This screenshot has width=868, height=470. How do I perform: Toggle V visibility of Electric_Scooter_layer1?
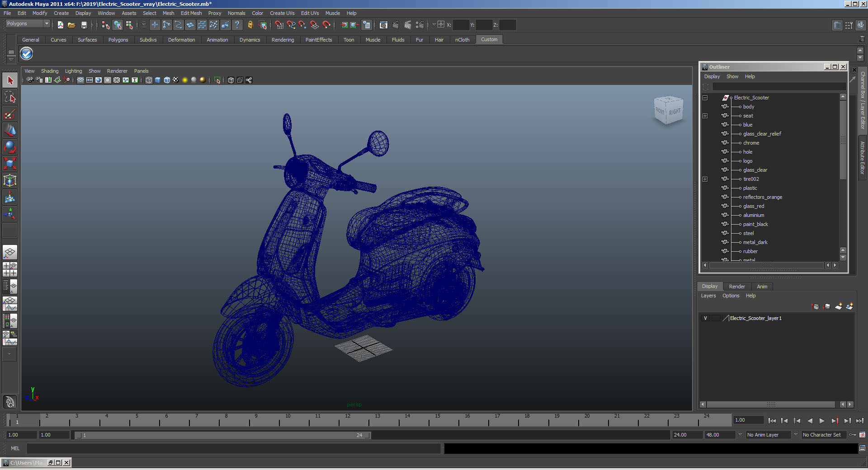(x=705, y=318)
